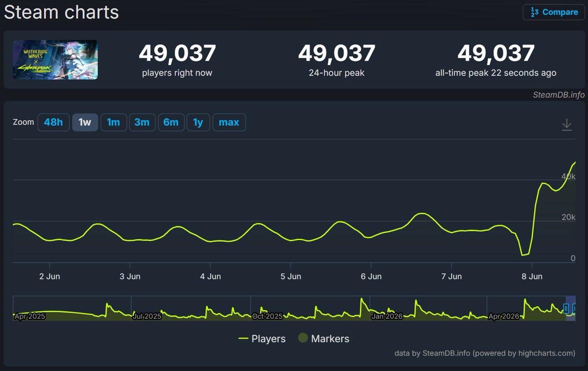Viewport: 588px width, 371px height.
Task: Click 'all-time peak 22 seconds ago' text
Action: pyautogui.click(x=496, y=73)
